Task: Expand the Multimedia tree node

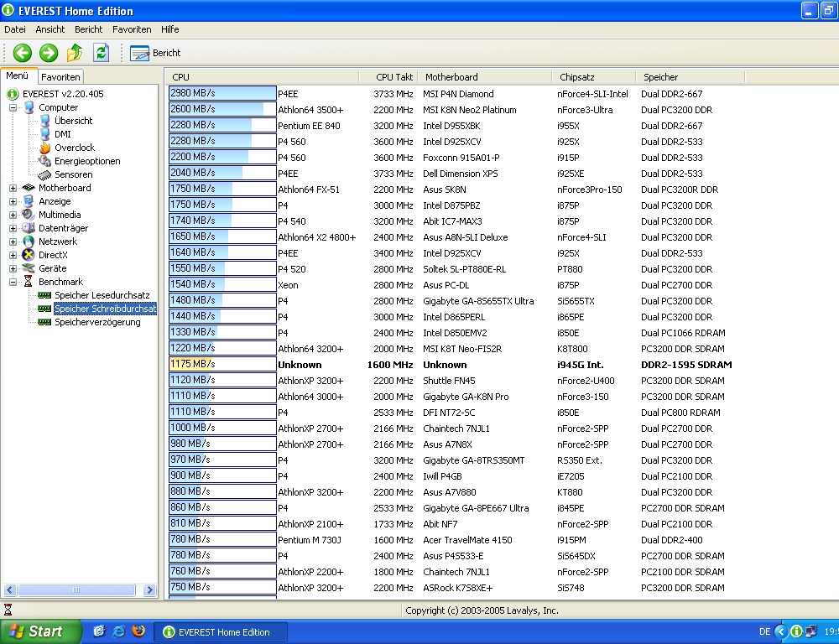Action: tap(13, 215)
